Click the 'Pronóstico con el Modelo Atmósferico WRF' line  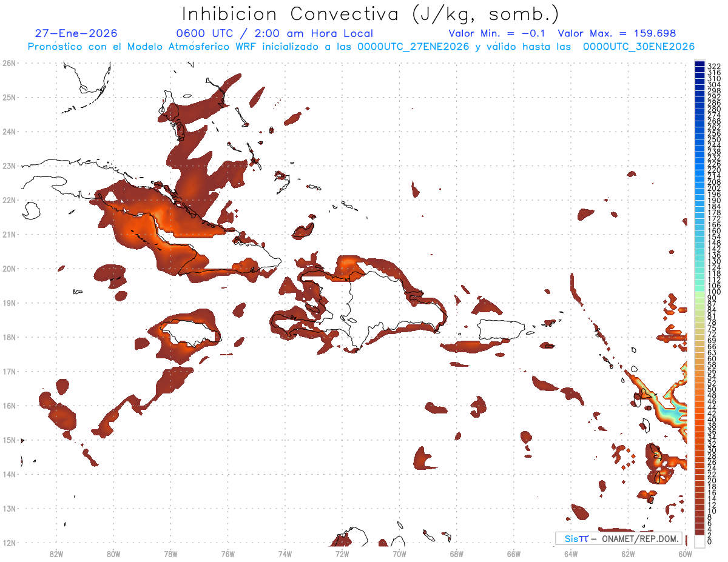click(362, 47)
